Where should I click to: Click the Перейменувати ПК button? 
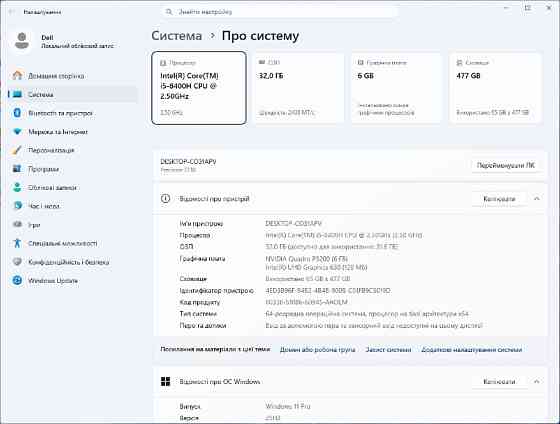(x=505, y=165)
